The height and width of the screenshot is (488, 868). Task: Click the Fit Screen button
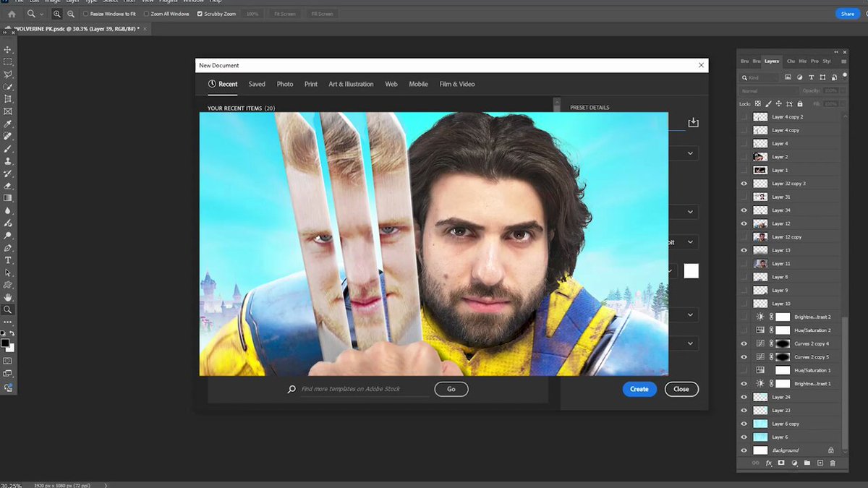(x=284, y=14)
